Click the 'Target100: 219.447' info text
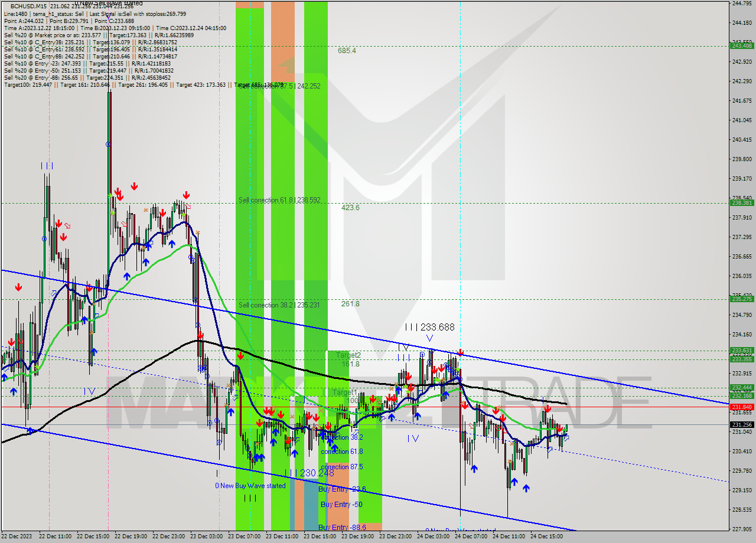Screen dimensions: 756x543 click(x=27, y=84)
